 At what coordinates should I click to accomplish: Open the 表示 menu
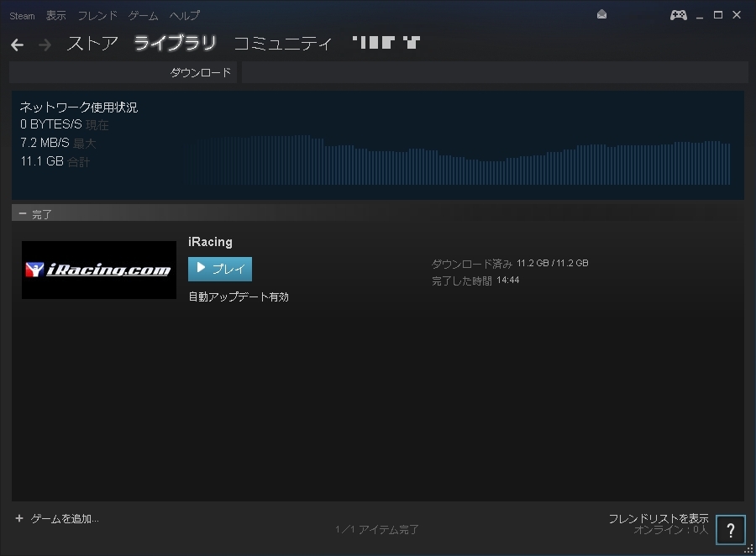56,15
